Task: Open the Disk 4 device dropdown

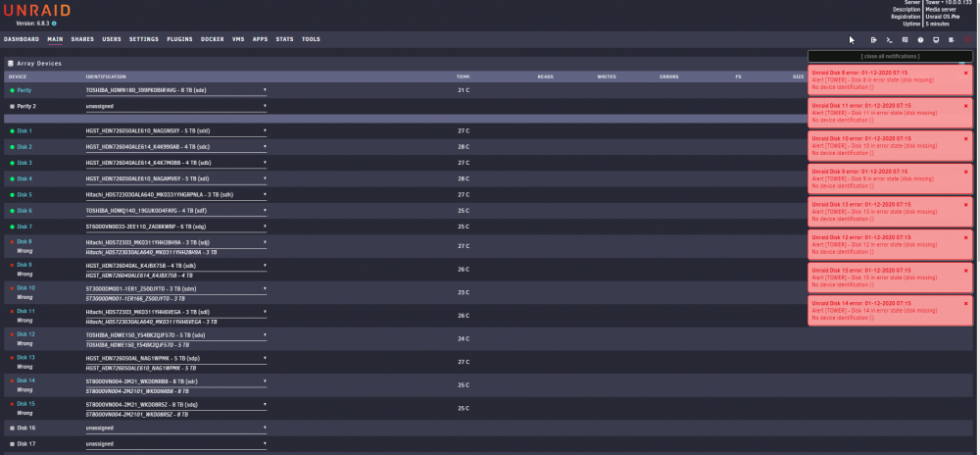Action: [x=176, y=178]
